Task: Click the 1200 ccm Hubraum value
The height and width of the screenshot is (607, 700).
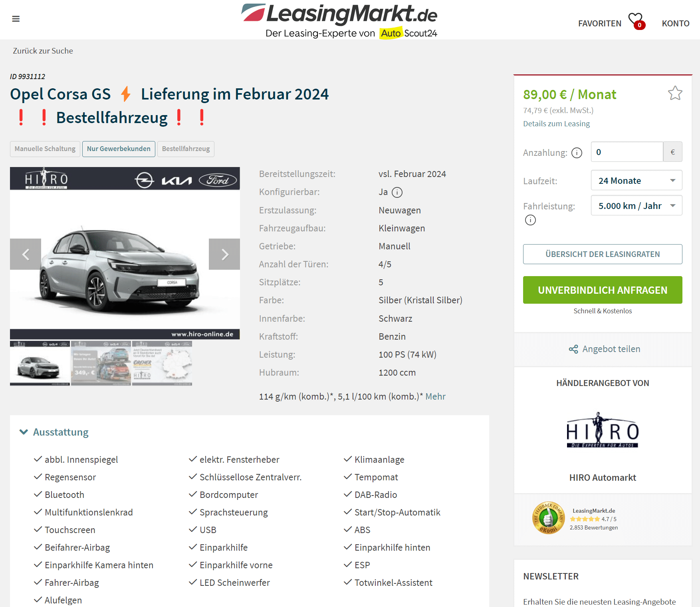Action: pos(397,373)
